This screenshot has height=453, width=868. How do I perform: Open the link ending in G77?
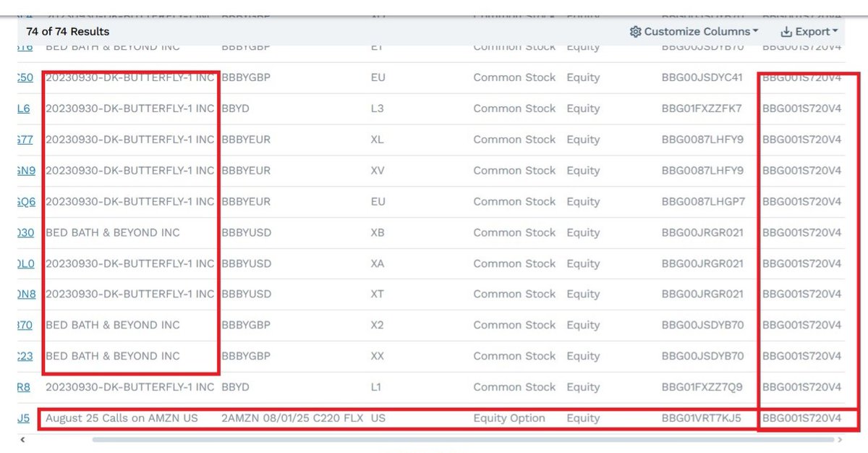pyautogui.click(x=26, y=140)
